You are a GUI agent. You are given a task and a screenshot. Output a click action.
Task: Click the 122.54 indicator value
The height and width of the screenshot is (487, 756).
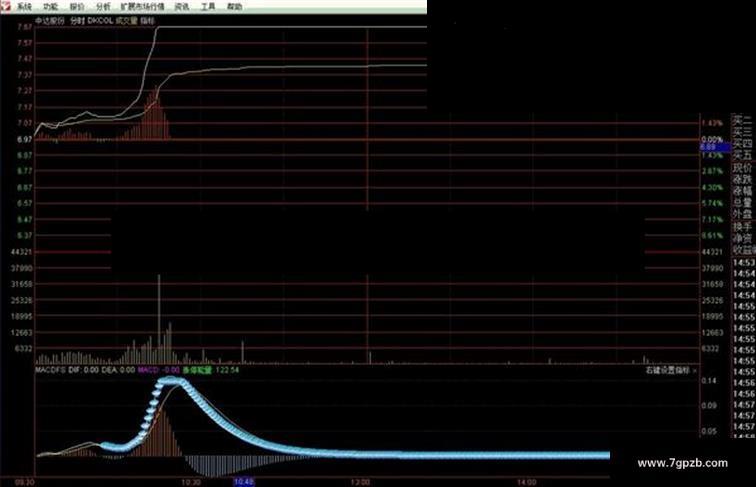pos(227,370)
